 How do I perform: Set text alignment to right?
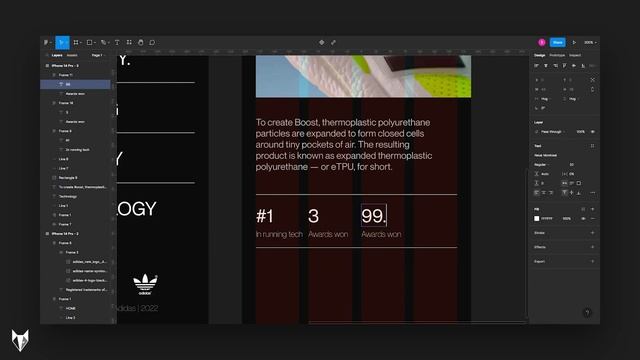click(551, 193)
